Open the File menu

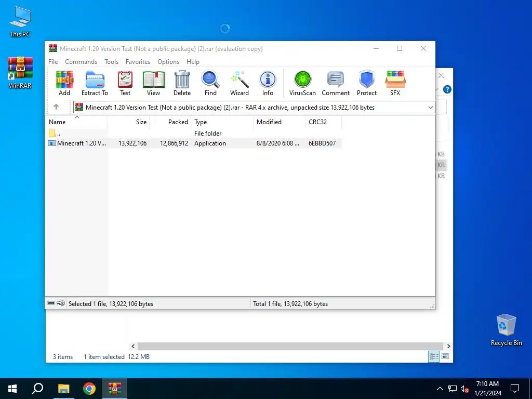53,62
